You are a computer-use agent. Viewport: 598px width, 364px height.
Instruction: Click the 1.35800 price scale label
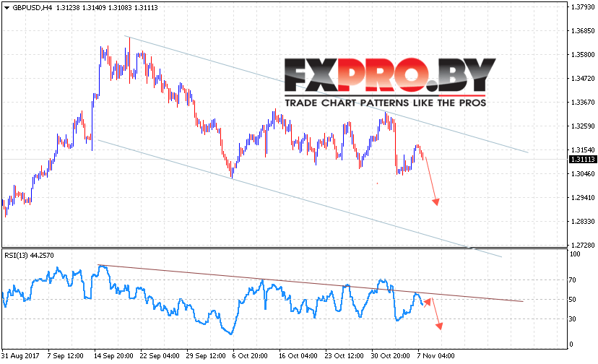tap(582, 55)
